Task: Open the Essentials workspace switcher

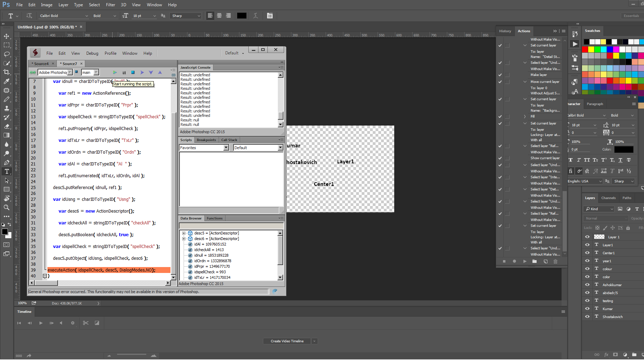Action: coord(631,16)
